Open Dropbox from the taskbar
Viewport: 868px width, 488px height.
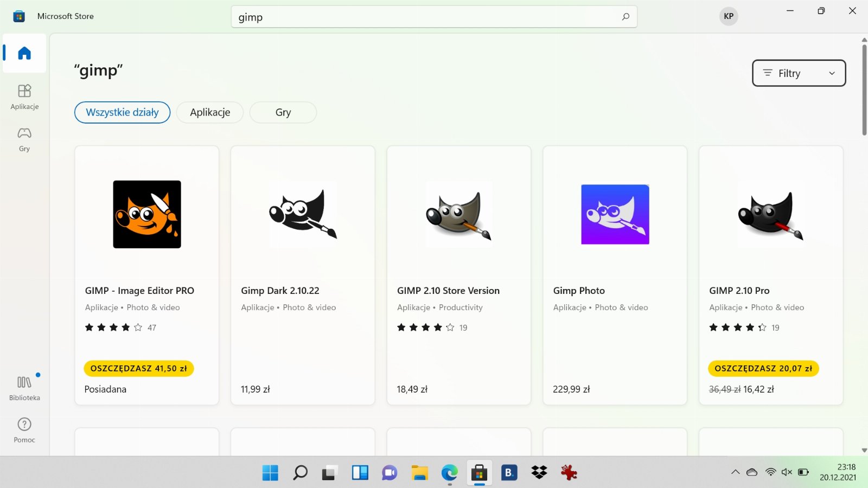pyautogui.click(x=539, y=473)
